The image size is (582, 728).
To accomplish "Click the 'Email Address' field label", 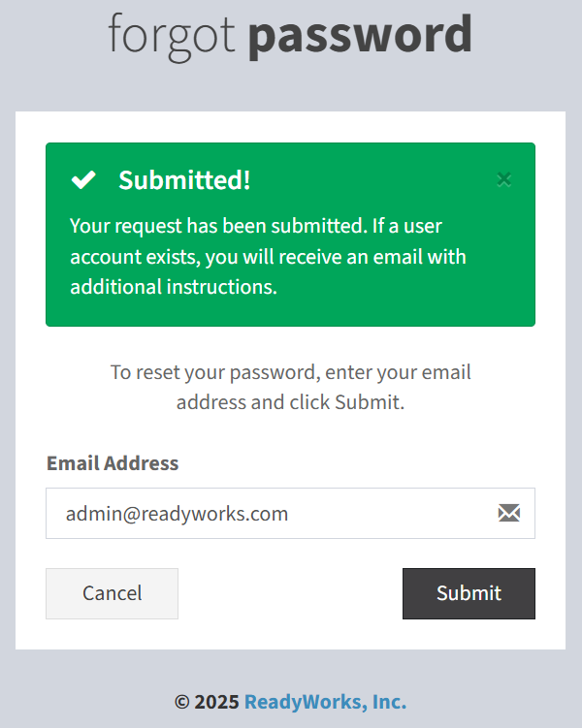I will click(x=113, y=463).
